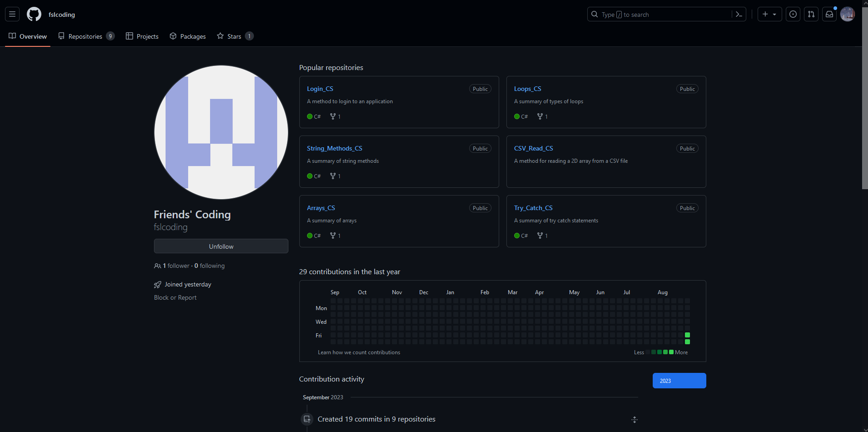Open the Stars tab
The width and height of the screenshot is (868, 432).
(234, 36)
